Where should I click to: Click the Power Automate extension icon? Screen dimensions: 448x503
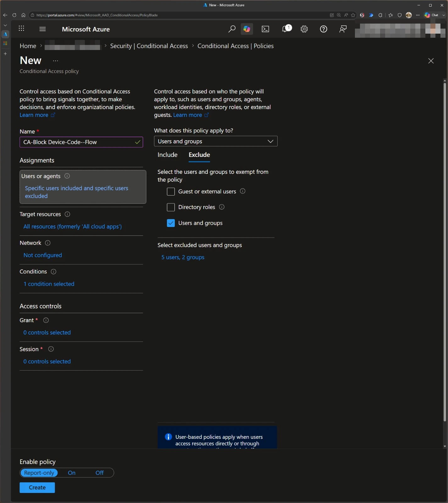point(371,15)
